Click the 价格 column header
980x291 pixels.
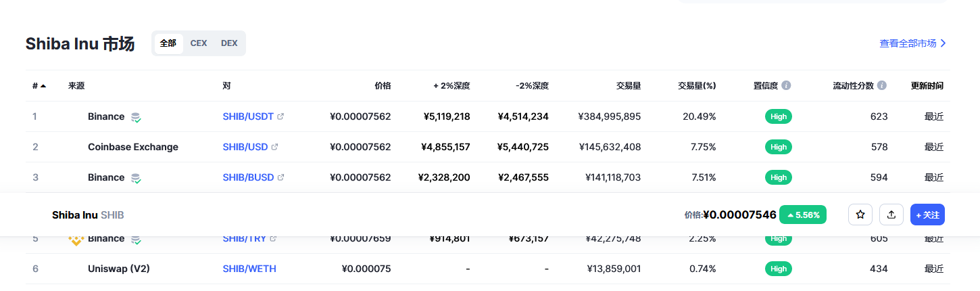pos(383,86)
